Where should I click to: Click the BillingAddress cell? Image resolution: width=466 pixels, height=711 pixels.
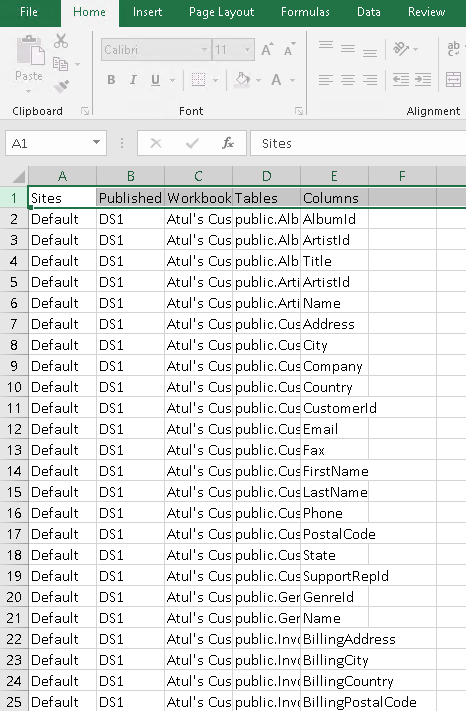point(335,639)
